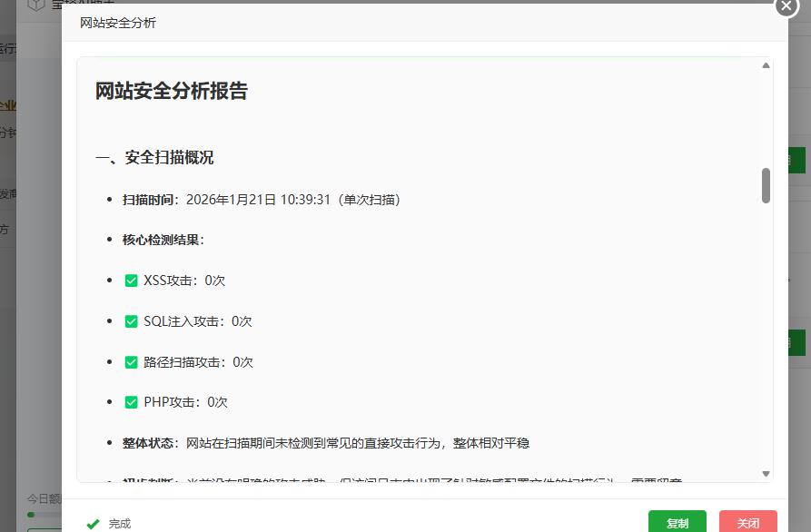Click the green check icon beside XSS攻击
Image resolution: width=811 pixels, height=532 pixels.
click(x=130, y=280)
